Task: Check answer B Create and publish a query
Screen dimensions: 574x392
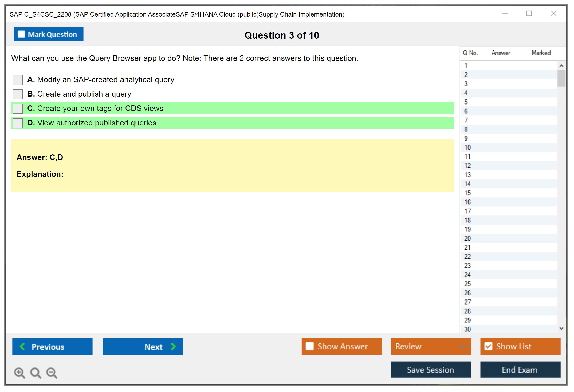Action: pos(18,94)
